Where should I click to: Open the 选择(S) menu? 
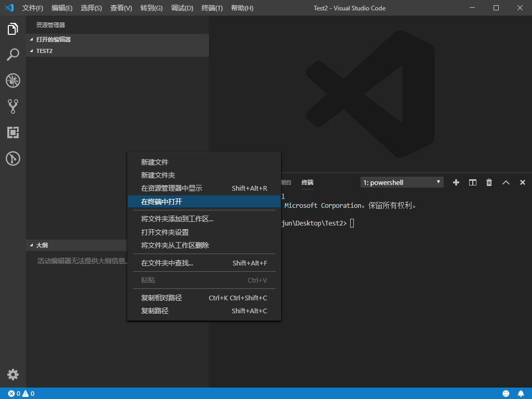pyautogui.click(x=91, y=8)
